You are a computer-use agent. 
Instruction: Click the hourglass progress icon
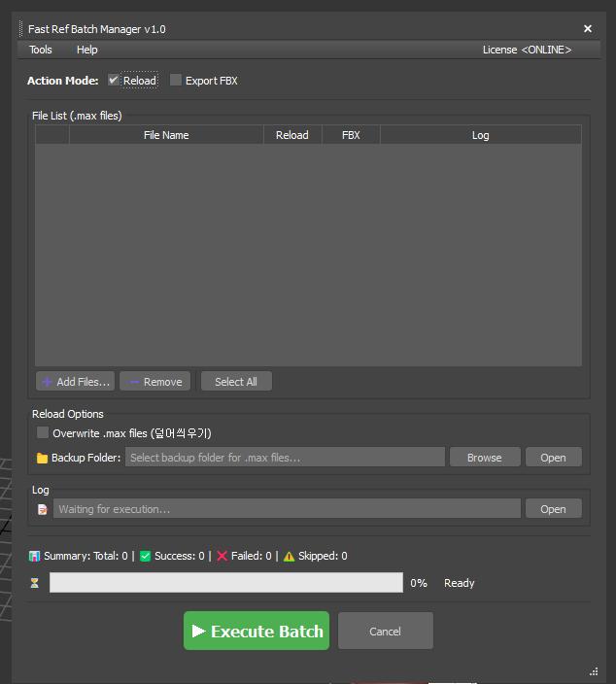pyautogui.click(x=35, y=583)
